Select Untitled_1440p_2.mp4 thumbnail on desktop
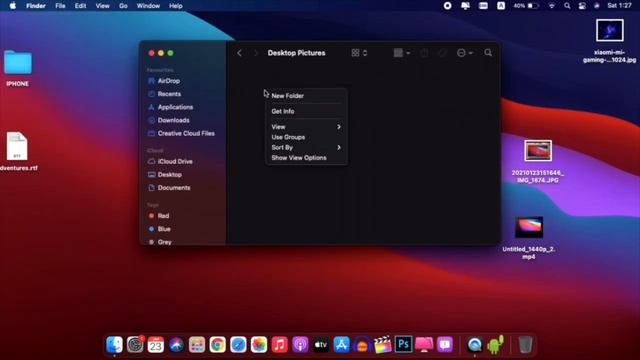The height and width of the screenshot is (360, 640). (x=529, y=227)
